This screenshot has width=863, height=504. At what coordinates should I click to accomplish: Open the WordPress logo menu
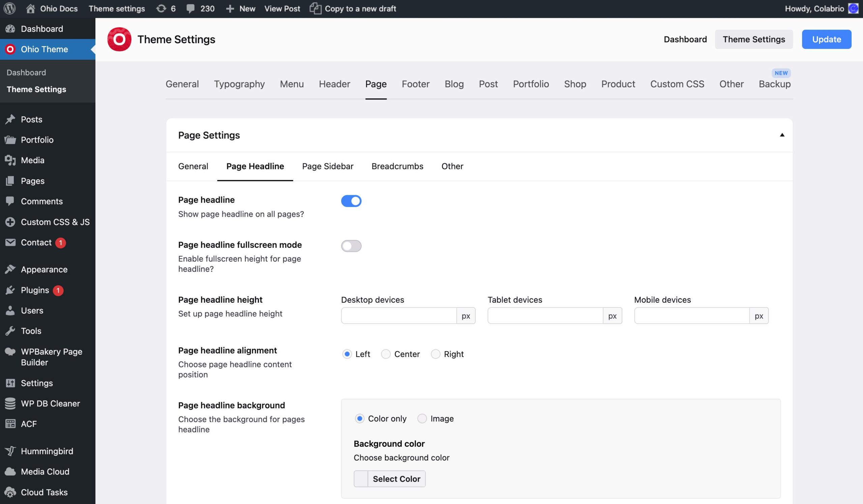coord(9,8)
